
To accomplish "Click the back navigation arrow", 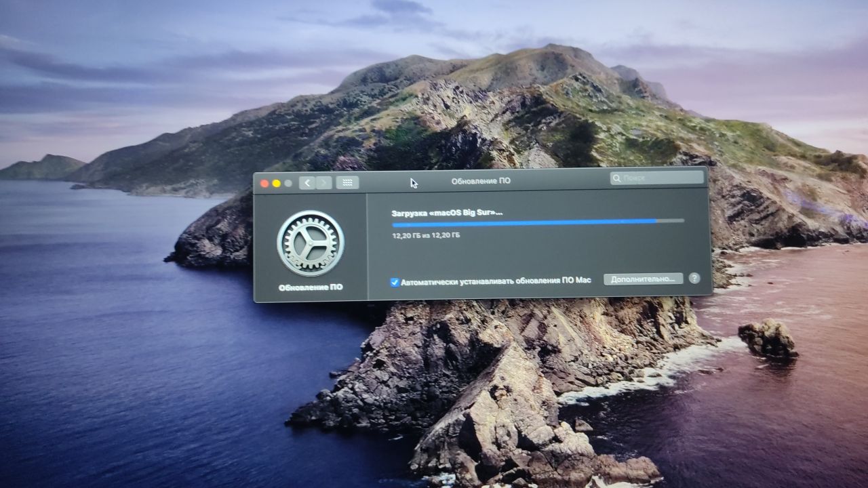I will coord(307,182).
